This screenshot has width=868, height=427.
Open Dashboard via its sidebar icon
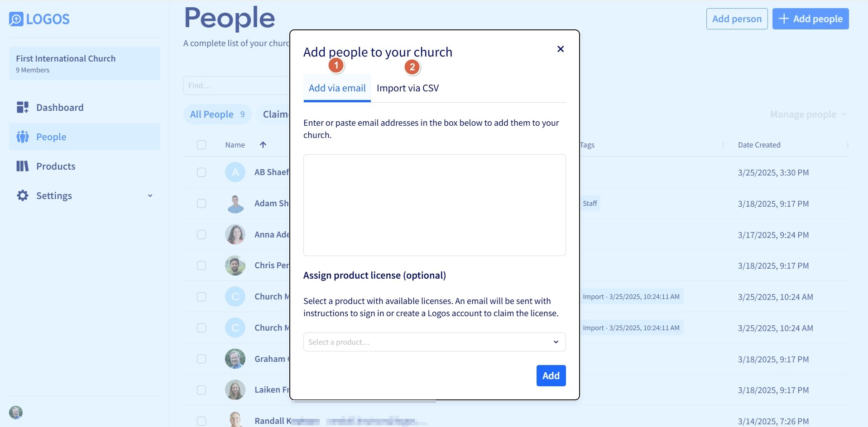(x=22, y=107)
